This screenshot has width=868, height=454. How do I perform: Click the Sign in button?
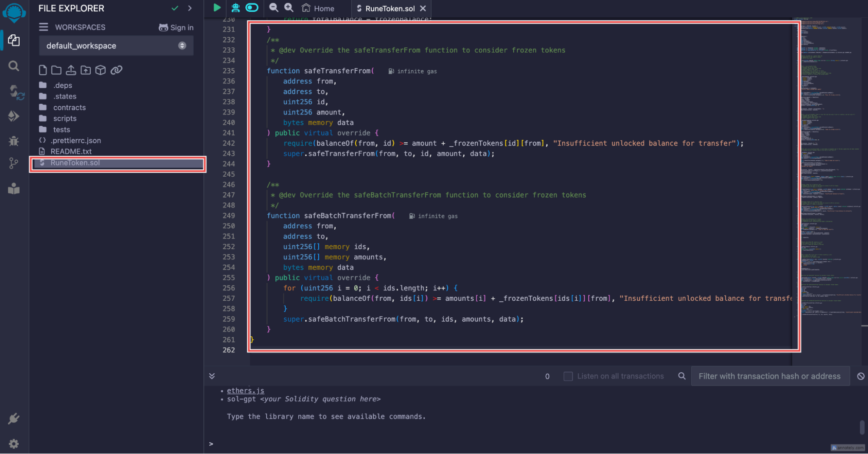[x=176, y=27]
